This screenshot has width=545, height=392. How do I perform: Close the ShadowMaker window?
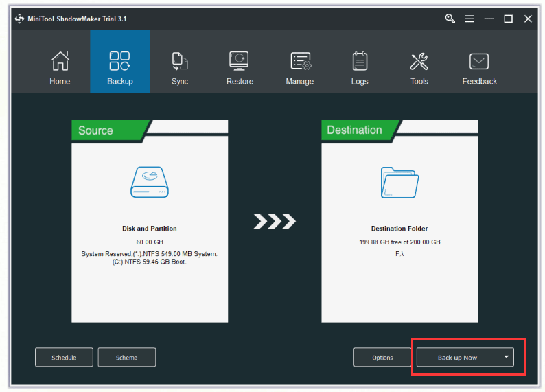pos(528,19)
